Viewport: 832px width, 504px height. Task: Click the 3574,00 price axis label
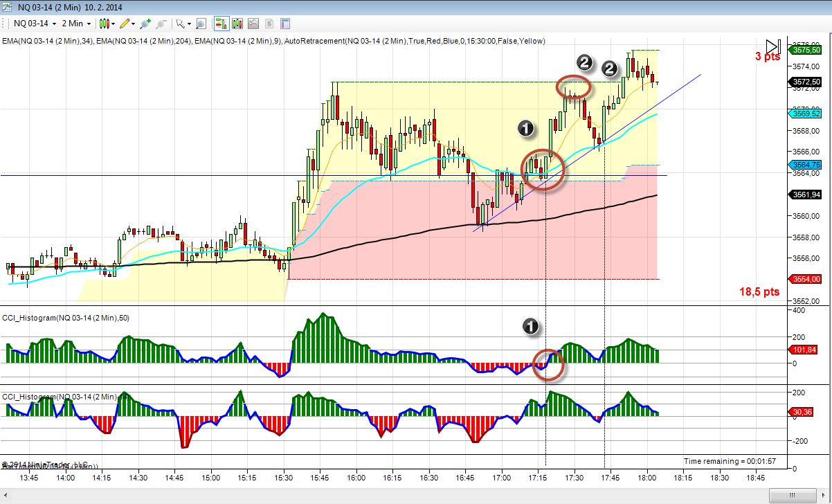coord(806,66)
